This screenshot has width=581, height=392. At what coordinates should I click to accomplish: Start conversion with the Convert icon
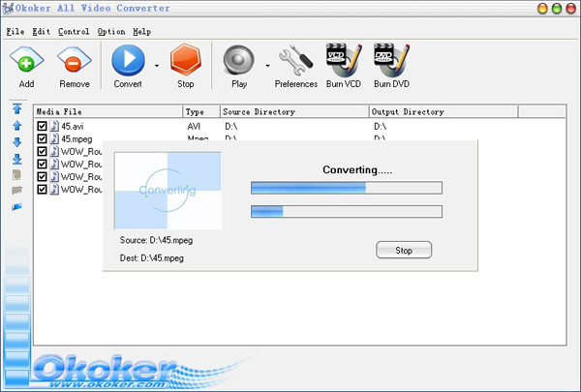[128, 60]
